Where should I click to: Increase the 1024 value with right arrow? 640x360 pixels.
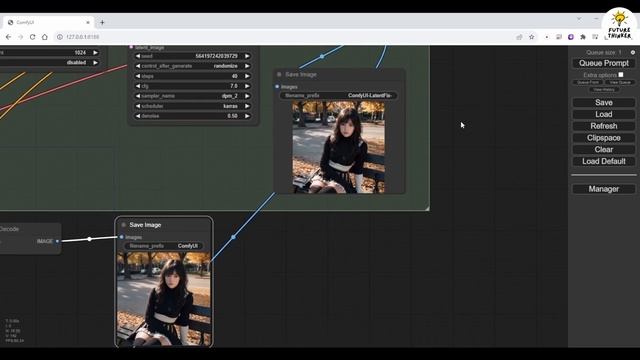pyautogui.click(x=95, y=52)
